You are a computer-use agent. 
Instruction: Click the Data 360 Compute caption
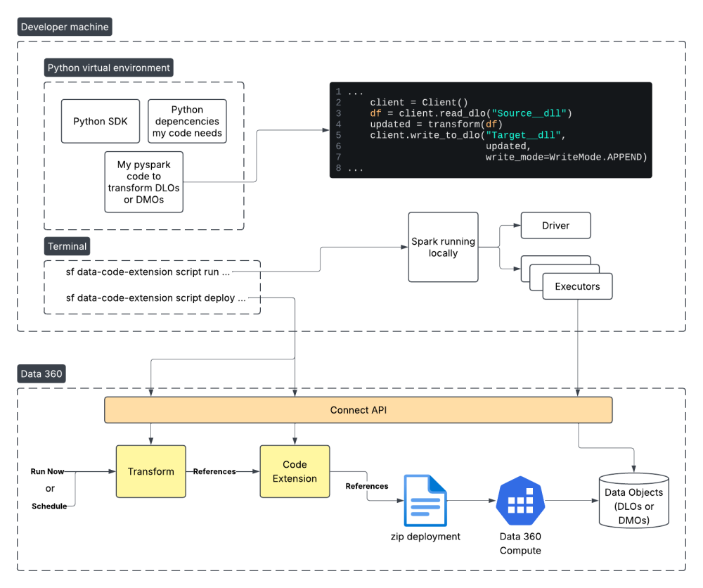click(520, 543)
